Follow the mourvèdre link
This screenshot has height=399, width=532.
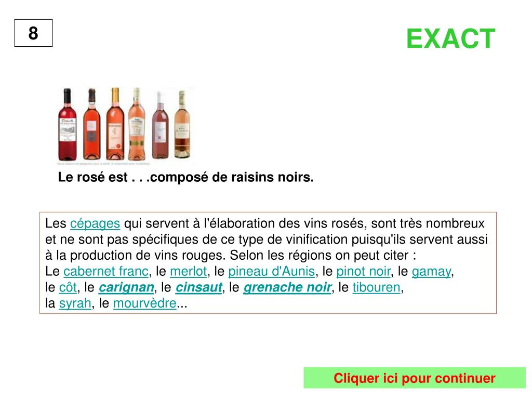tap(144, 303)
